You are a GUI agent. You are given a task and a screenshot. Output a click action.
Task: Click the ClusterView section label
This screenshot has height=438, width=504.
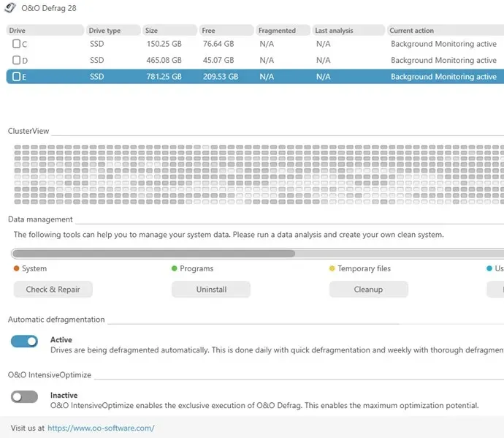pos(28,131)
